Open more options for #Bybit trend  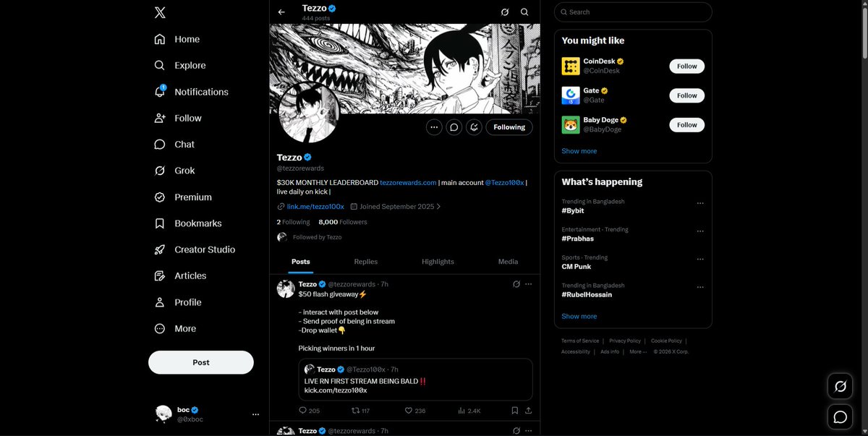(700, 203)
